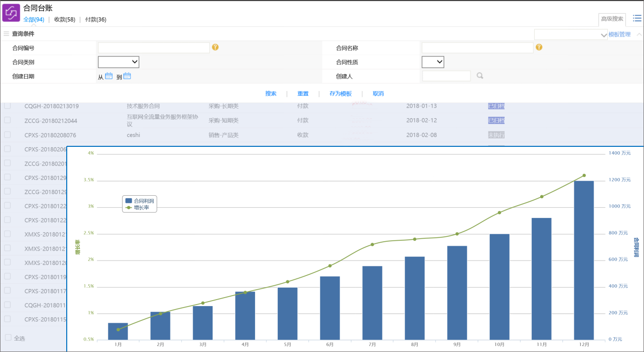This screenshot has width=644, height=352.
Task: Click the ZCCG-20180212044 contract number
Action: [x=51, y=121]
